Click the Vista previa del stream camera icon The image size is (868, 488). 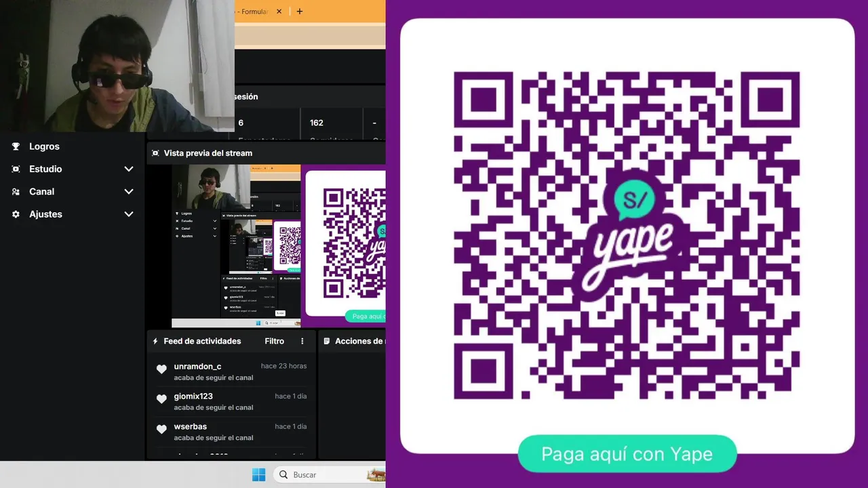[x=155, y=153]
